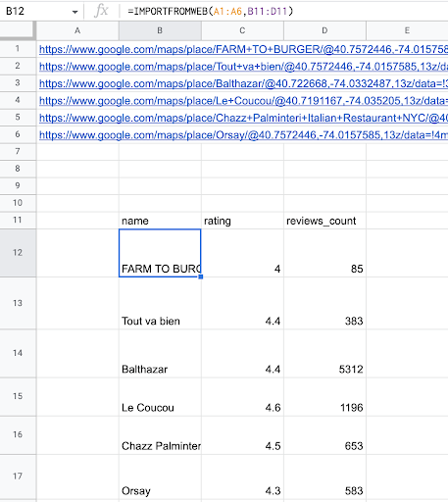Select the row 7 header
The width and height of the screenshot is (448, 502).
point(18,151)
